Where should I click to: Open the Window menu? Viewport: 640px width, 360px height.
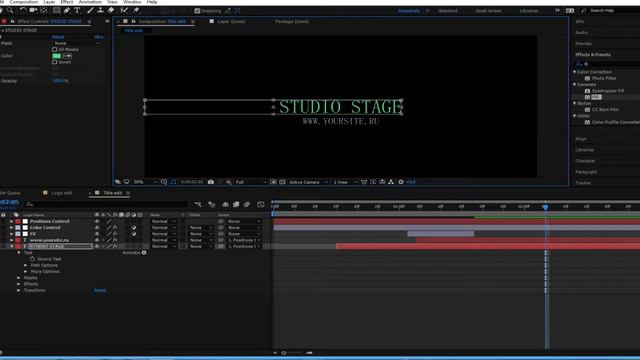tap(132, 2)
